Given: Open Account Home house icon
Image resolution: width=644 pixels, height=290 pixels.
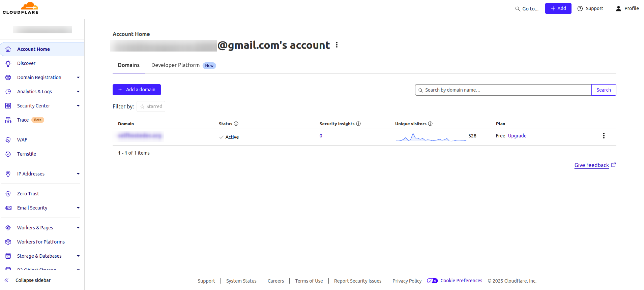Looking at the screenshot, I should tap(8, 49).
